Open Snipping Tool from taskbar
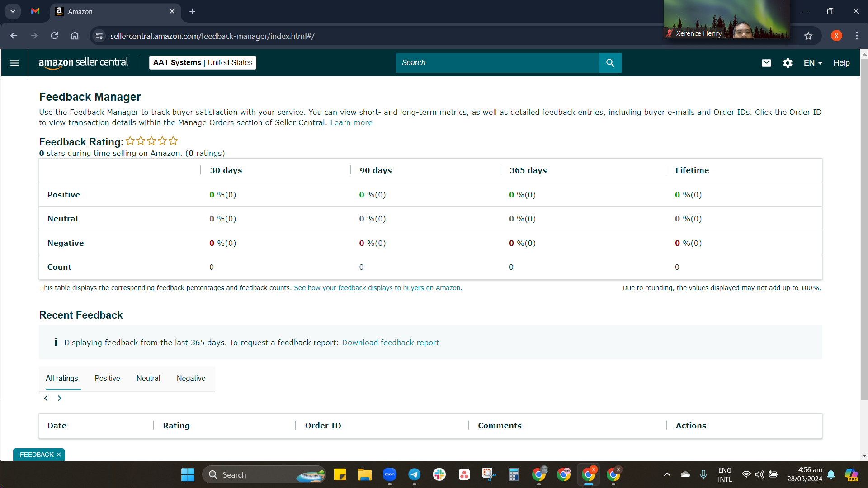The height and width of the screenshot is (488, 868). click(489, 475)
